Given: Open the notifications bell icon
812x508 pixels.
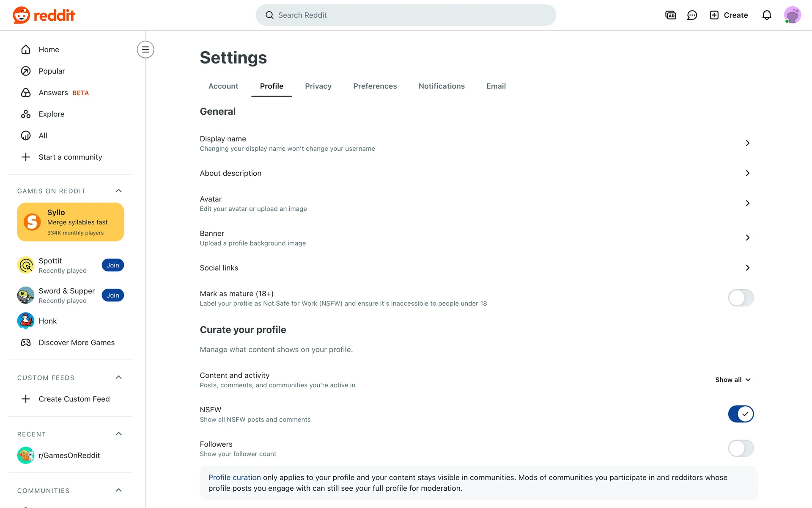Looking at the screenshot, I should (766, 15).
